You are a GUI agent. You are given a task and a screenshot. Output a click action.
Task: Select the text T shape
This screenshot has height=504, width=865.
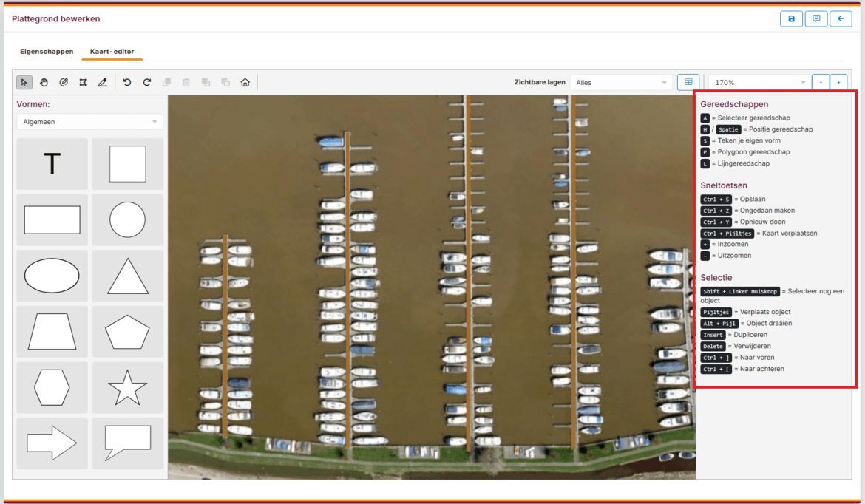pos(52,164)
